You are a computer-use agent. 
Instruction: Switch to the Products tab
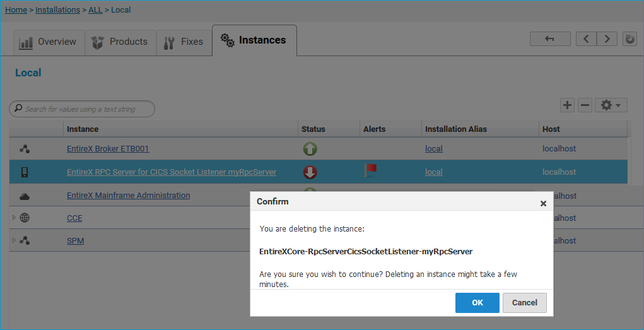[120, 42]
